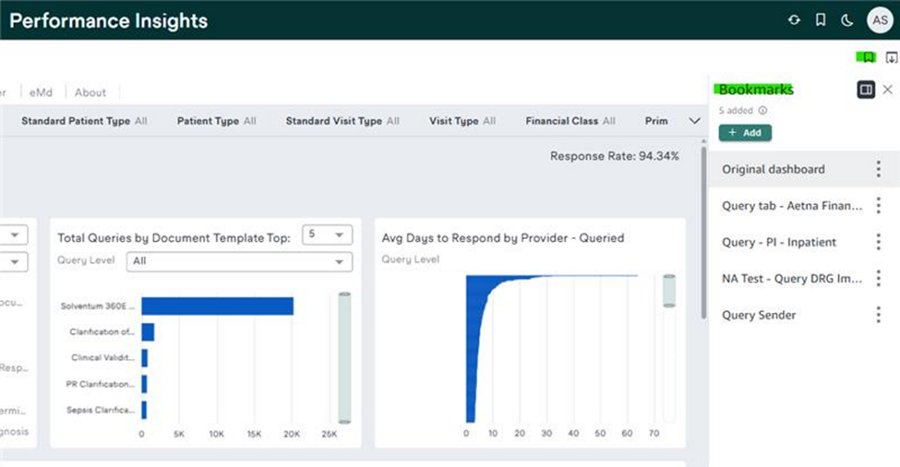Click the Clinical Validit... chart label
900x467 pixels.
tap(103, 357)
